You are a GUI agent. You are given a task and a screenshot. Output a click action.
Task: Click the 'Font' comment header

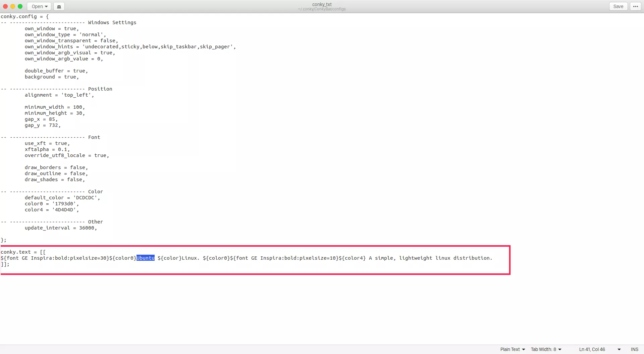pos(94,137)
